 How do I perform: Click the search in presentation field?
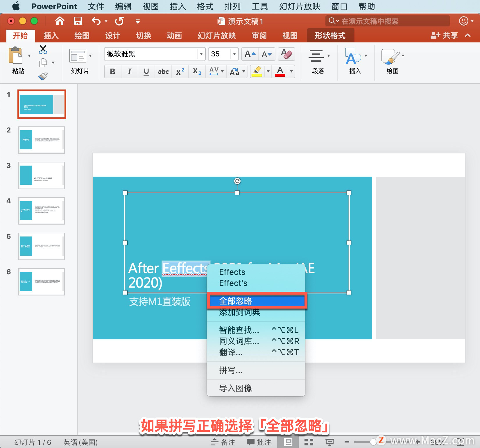tap(387, 21)
